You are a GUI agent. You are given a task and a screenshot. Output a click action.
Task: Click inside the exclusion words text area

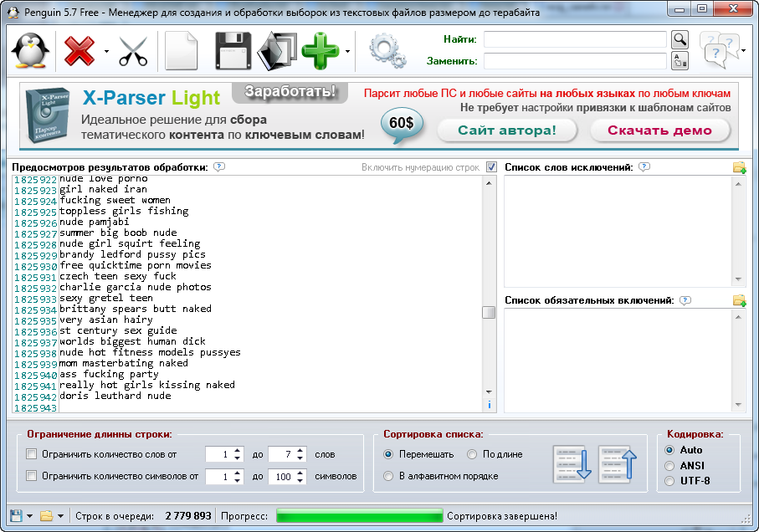[618, 231]
